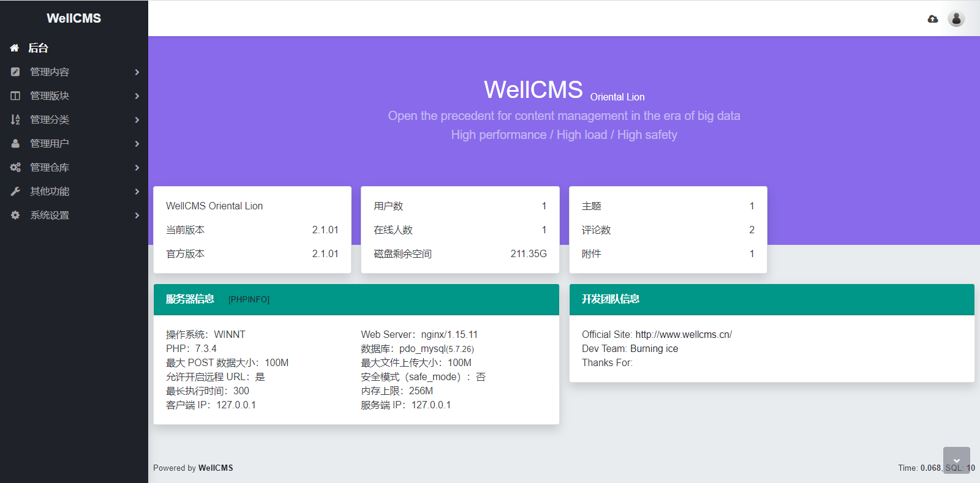The height and width of the screenshot is (483, 980).
Task: Click the Thanks For: text
Action: pos(608,362)
